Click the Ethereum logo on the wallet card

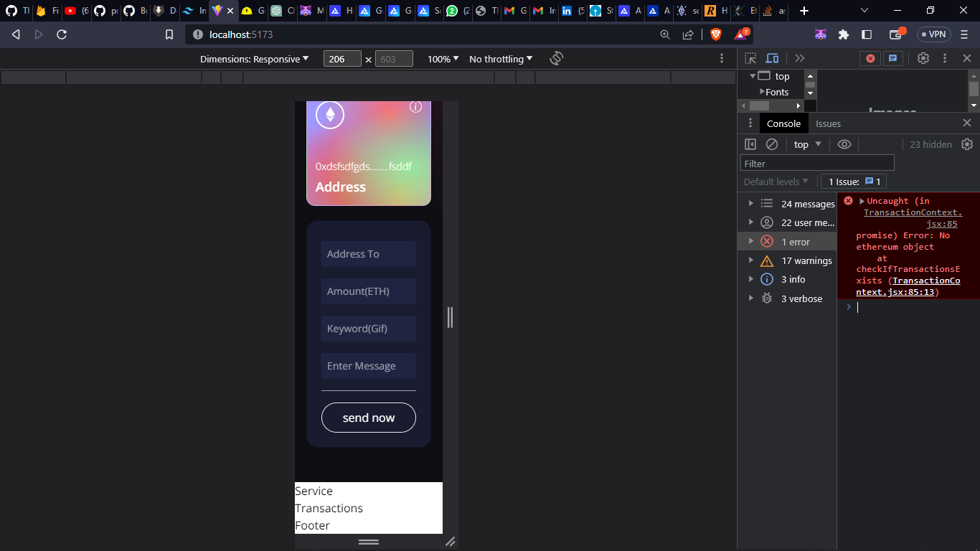(330, 114)
